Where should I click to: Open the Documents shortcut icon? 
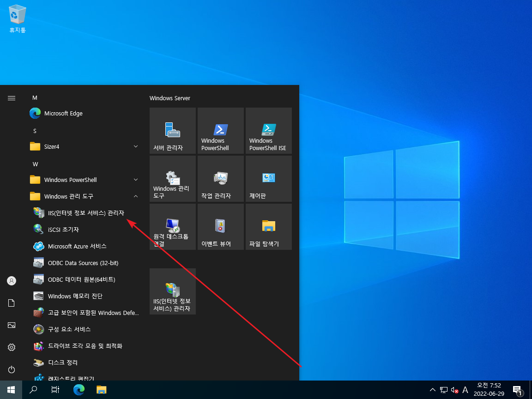[12, 303]
